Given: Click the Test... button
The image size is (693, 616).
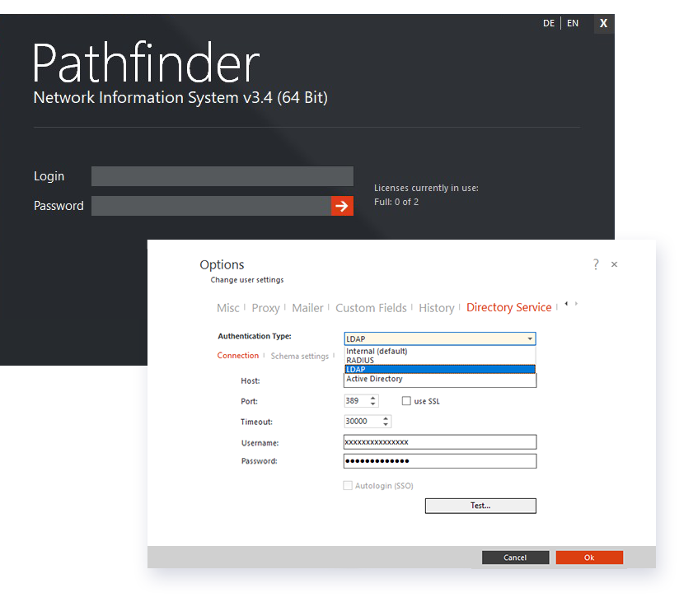Looking at the screenshot, I should [x=480, y=506].
